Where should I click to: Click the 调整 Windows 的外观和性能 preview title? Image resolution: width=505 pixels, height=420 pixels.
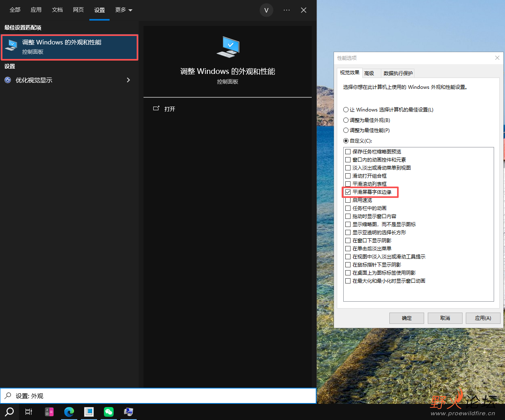228,71
